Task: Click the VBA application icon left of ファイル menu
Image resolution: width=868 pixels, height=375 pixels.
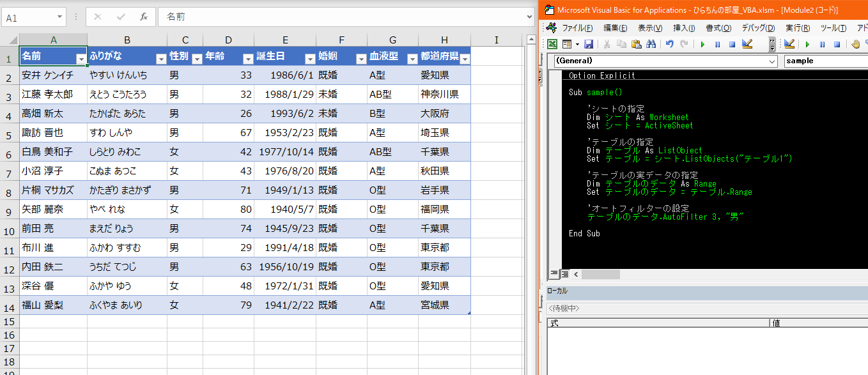Action: tap(552, 27)
